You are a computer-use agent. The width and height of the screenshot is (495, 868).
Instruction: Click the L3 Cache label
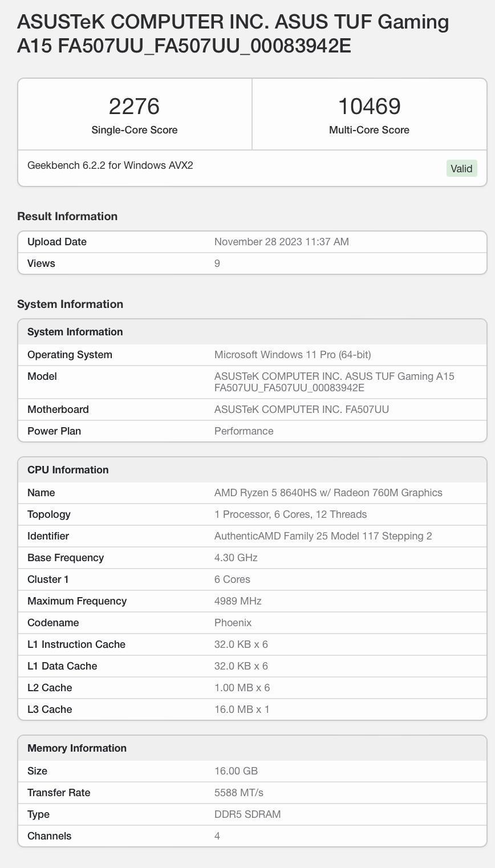tap(50, 709)
